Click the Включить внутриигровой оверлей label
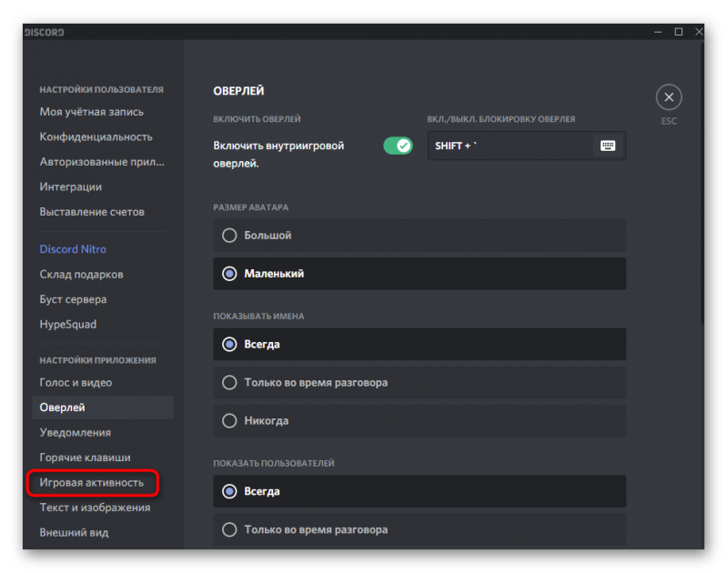 [278, 155]
